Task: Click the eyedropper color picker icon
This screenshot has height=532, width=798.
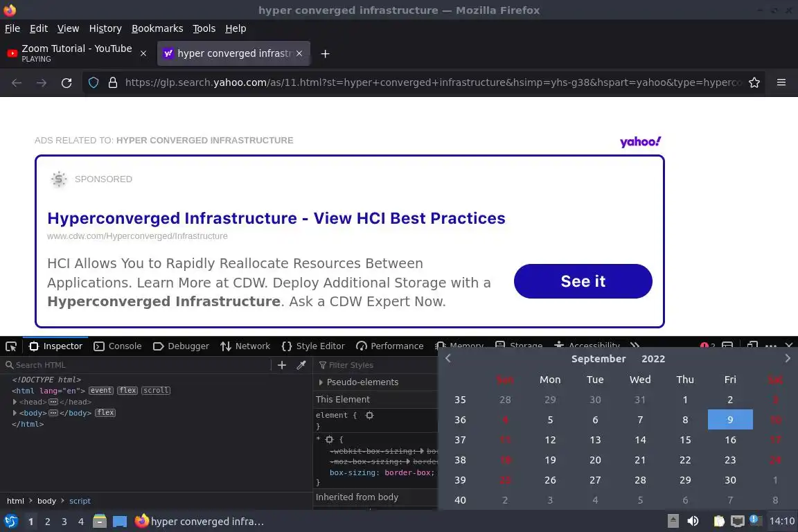Action: point(301,365)
